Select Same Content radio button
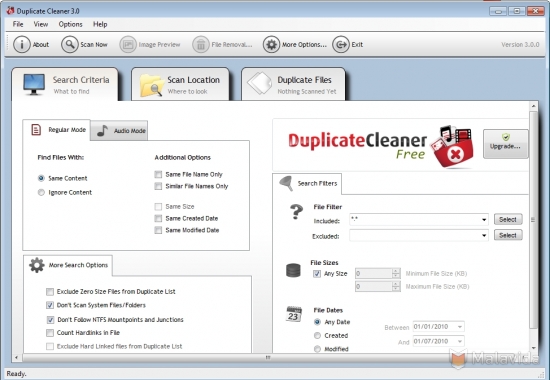 pos(41,178)
